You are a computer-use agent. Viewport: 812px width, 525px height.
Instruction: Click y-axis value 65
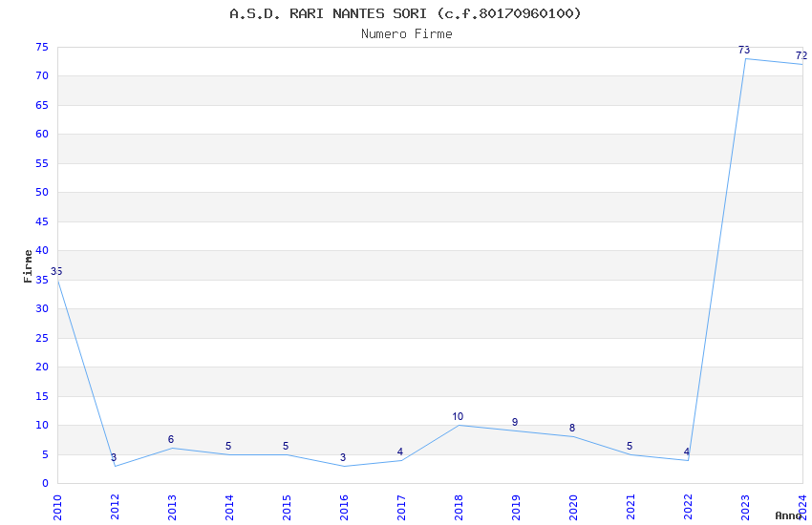click(x=42, y=106)
